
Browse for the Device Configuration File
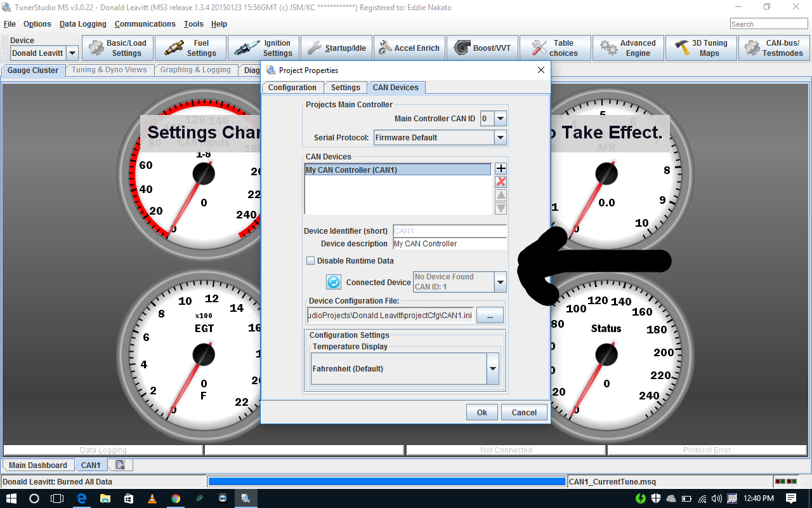[490, 315]
